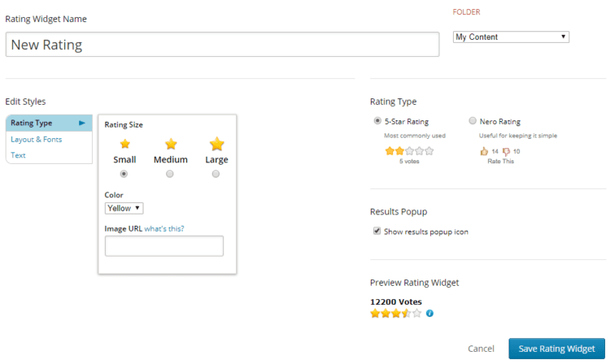610x364 pixels.
Task: Click the small star size icon
Action: [x=125, y=144]
